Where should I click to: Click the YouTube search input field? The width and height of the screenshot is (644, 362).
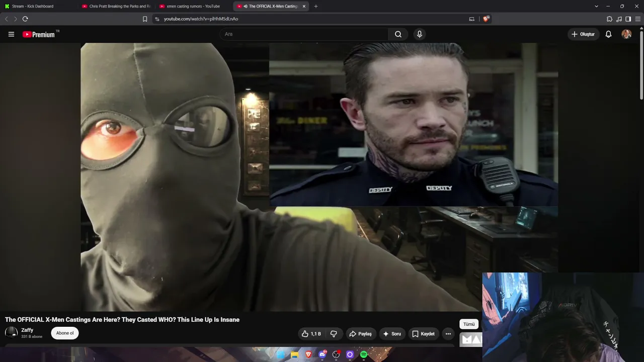[x=303, y=34]
